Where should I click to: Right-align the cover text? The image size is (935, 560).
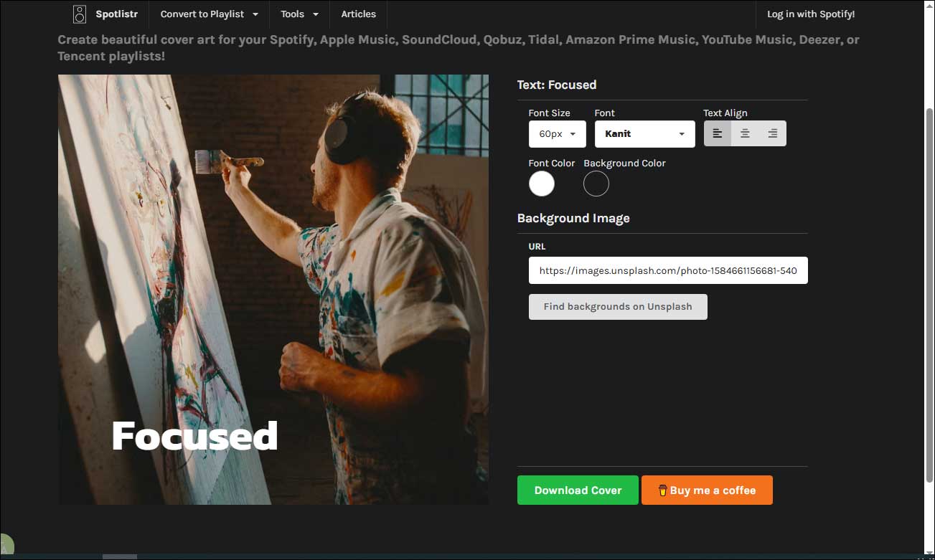[x=772, y=133]
